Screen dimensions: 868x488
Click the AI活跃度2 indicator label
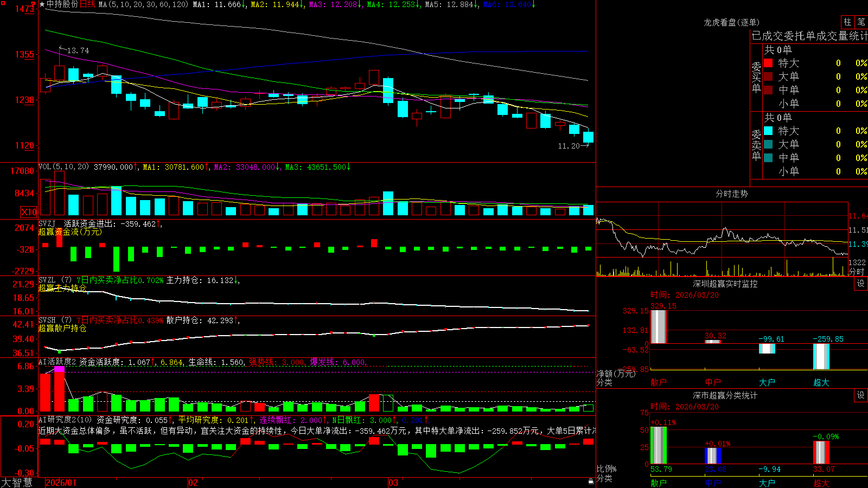[x=58, y=362]
